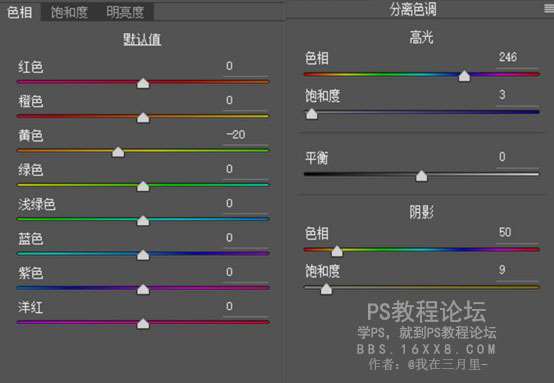
Task: Click the 橙色 hue slider handle
Action: click(143, 118)
